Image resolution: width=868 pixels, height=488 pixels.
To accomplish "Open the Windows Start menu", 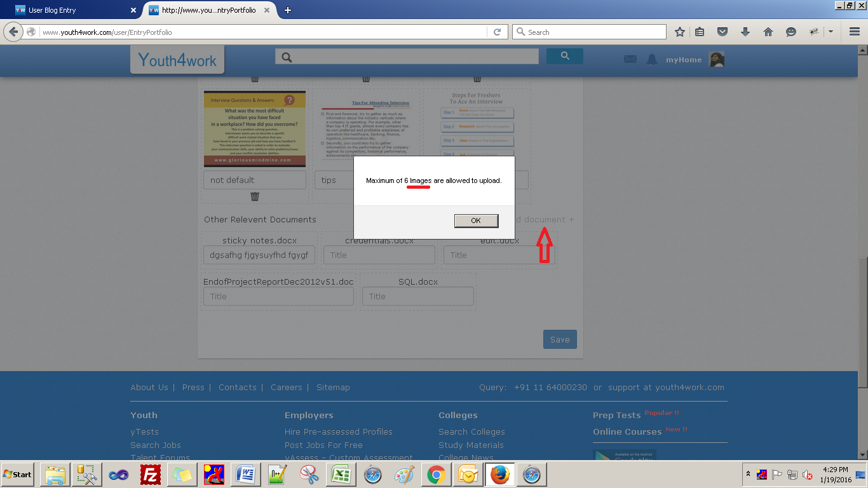I will click(x=18, y=475).
